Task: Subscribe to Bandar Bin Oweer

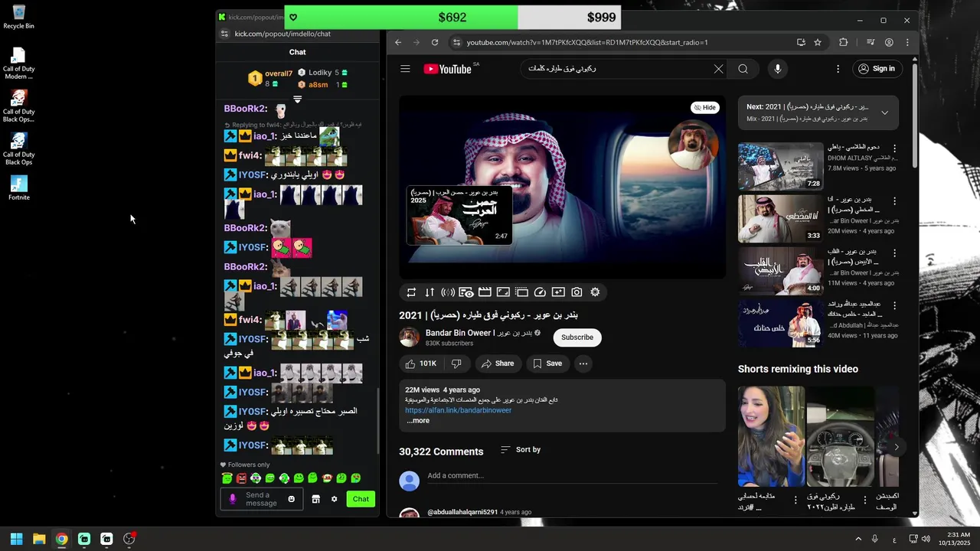Action: (x=577, y=337)
